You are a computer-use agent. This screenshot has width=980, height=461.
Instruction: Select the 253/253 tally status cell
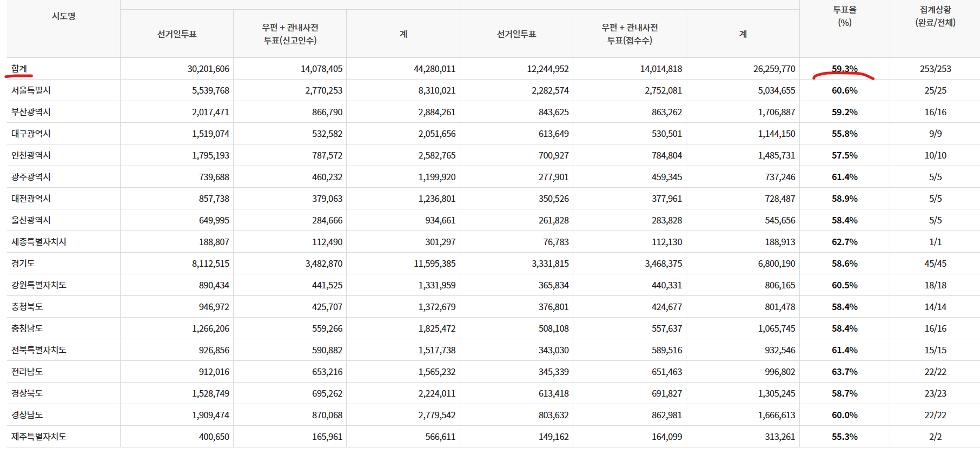pos(935,69)
